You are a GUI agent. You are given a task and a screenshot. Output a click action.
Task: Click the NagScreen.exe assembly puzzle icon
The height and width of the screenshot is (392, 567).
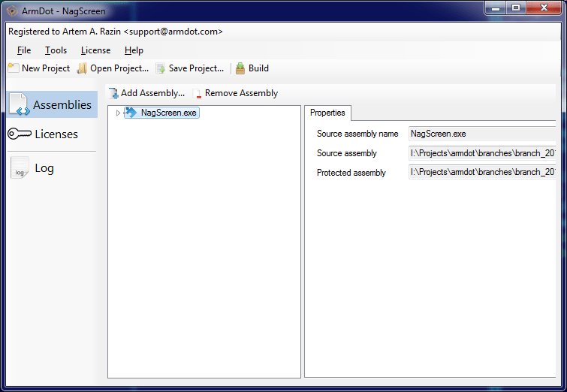(x=131, y=113)
